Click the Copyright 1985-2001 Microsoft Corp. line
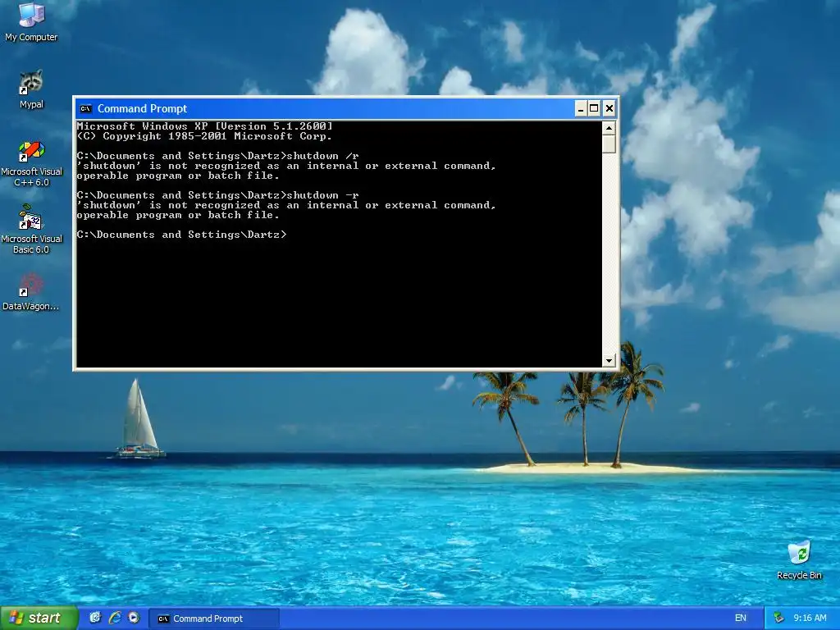This screenshot has width=840, height=630. [204, 136]
